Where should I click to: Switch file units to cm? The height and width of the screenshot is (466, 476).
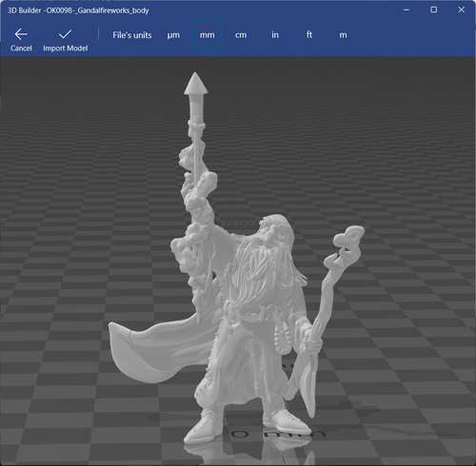(x=241, y=35)
